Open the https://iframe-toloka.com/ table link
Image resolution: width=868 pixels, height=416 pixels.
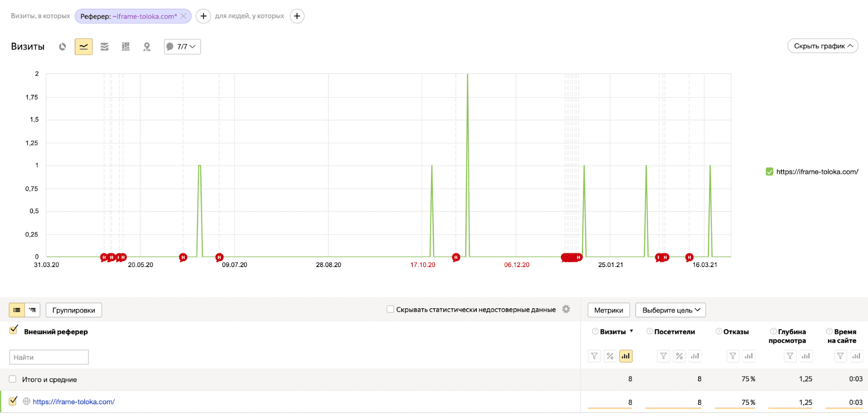[x=74, y=402]
